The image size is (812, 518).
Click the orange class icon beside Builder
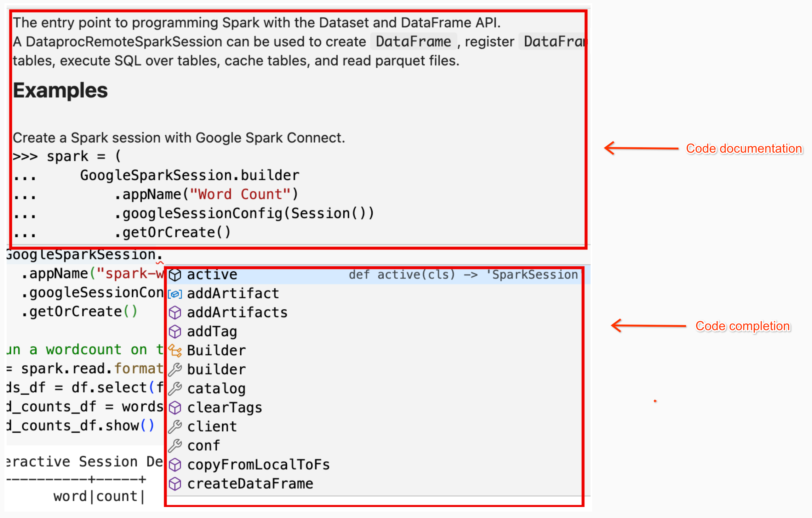click(x=175, y=351)
